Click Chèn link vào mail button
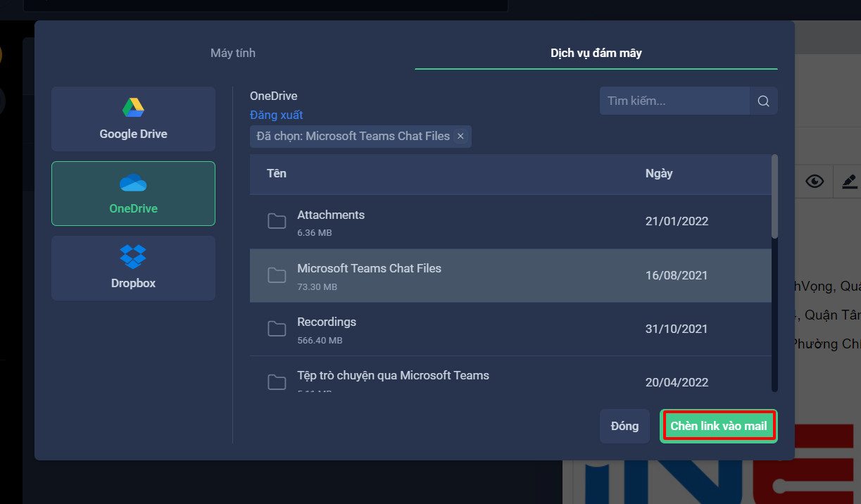 [719, 426]
